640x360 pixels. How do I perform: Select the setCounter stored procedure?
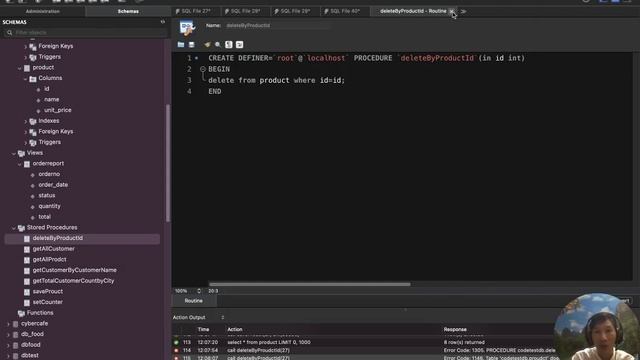[48, 302]
